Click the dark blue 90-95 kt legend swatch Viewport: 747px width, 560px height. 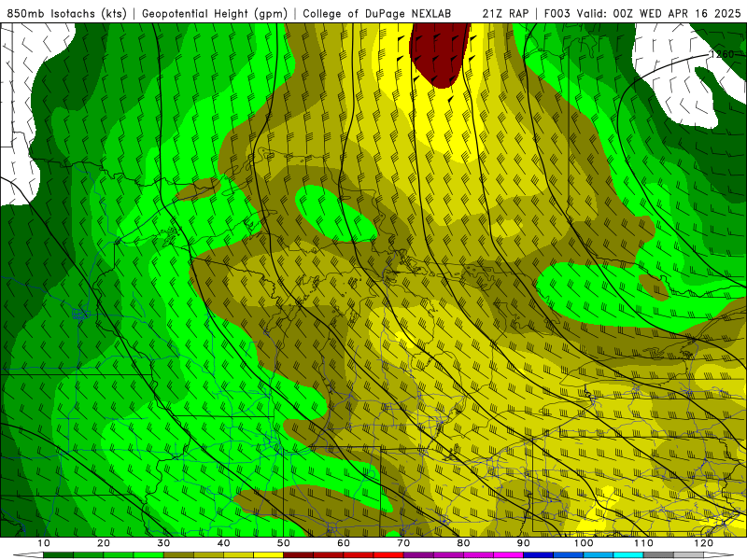click(539, 555)
